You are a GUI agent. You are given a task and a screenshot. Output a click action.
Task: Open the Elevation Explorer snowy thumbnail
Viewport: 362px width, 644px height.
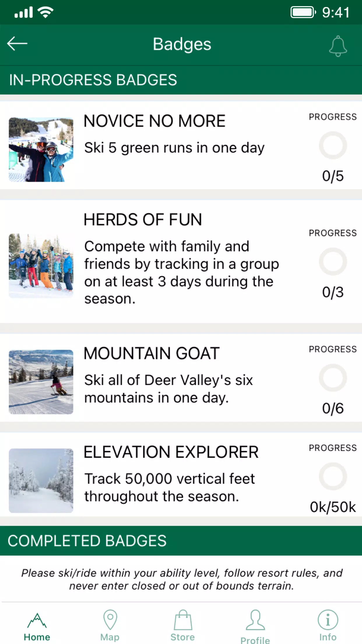[x=41, y=480]
